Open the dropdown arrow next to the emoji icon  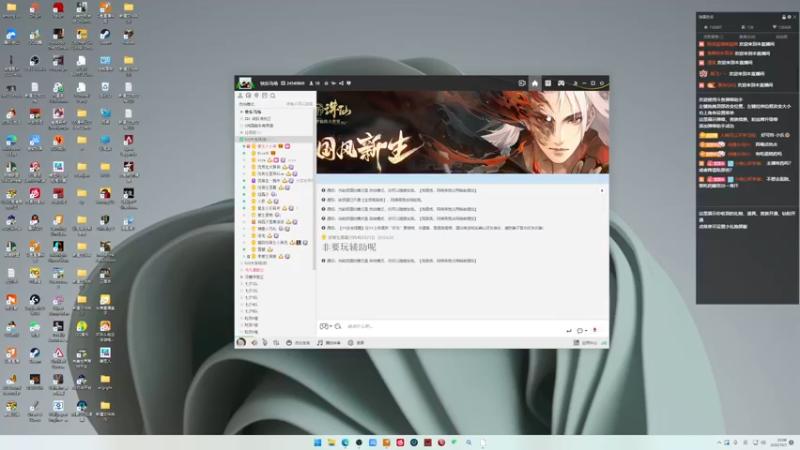coord(331,327)
